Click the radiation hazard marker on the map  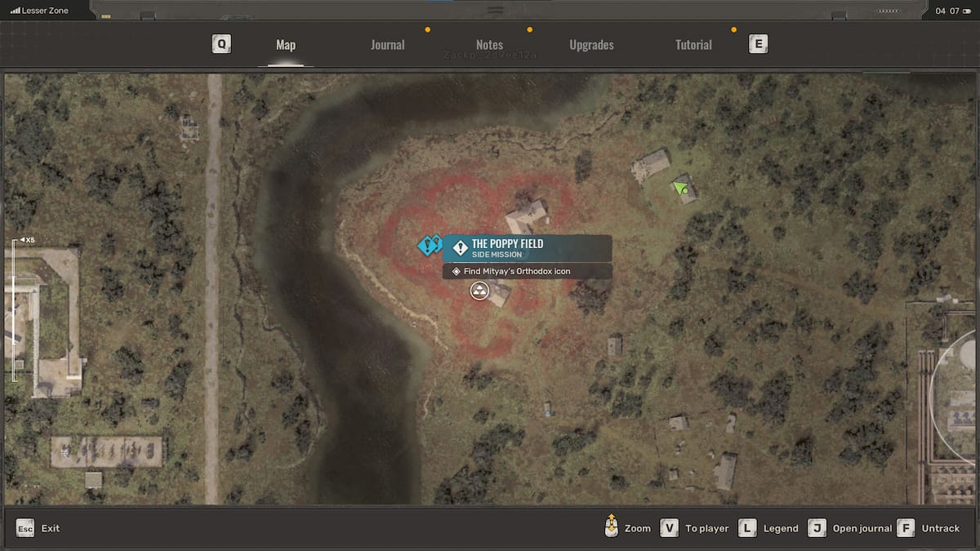(x=479, y=291)
